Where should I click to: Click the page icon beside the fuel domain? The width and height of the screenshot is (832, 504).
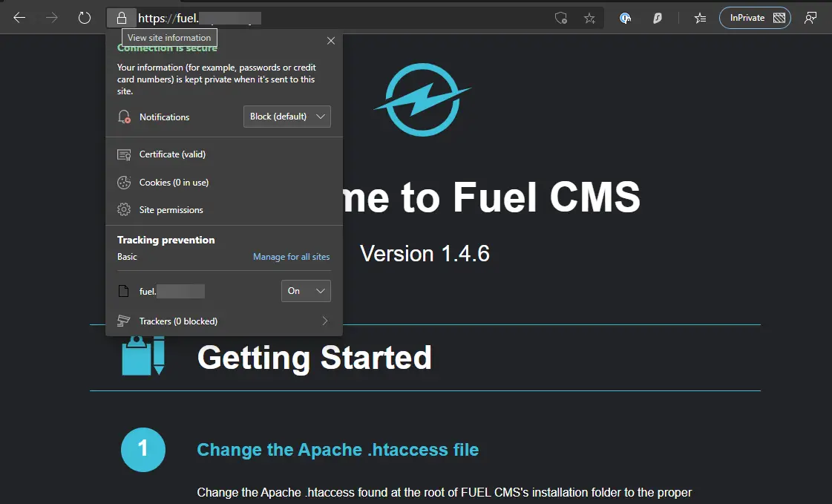click(124, 291)
